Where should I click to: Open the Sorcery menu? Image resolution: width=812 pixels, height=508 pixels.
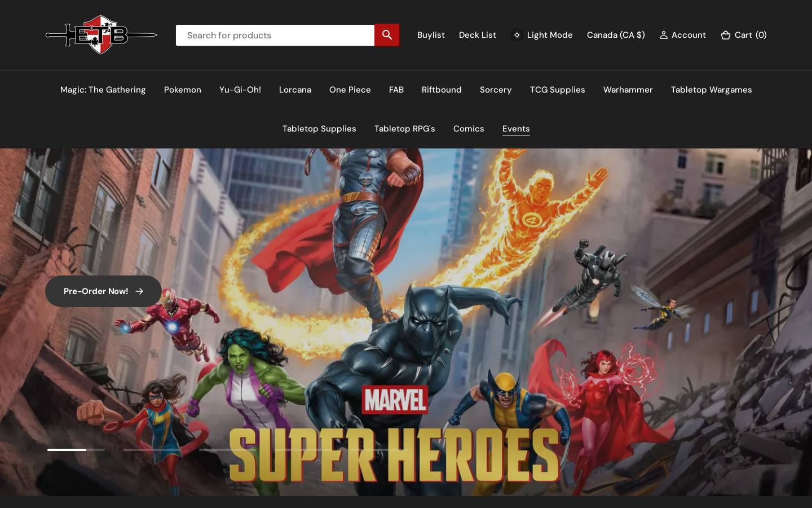pyautogui.click(x=496, y=90)
